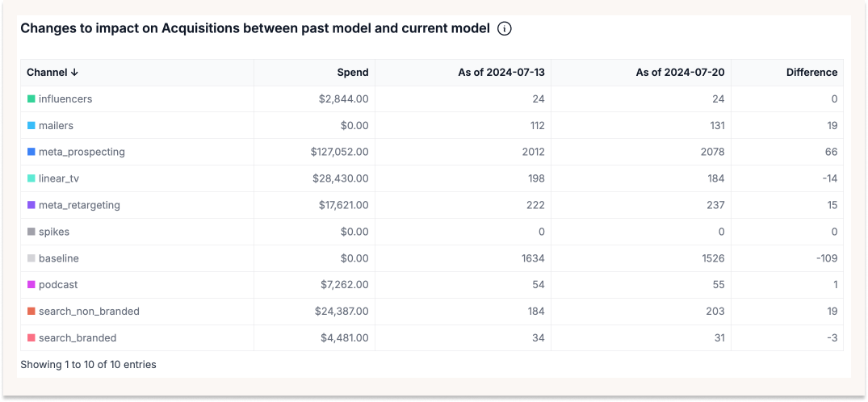868x402 pixels.
Task: Click the As of 2024-07-20 column header
Action: tap(680, 73)
